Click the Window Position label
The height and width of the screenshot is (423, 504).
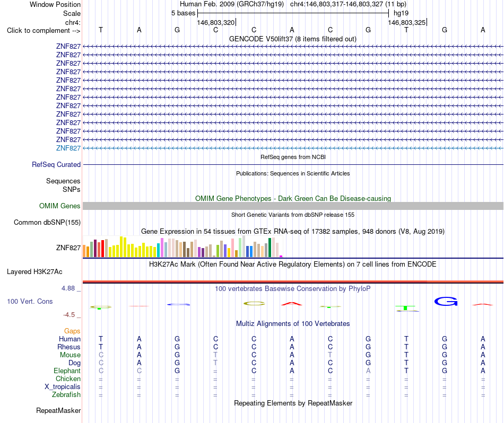[x=55, y=4]
